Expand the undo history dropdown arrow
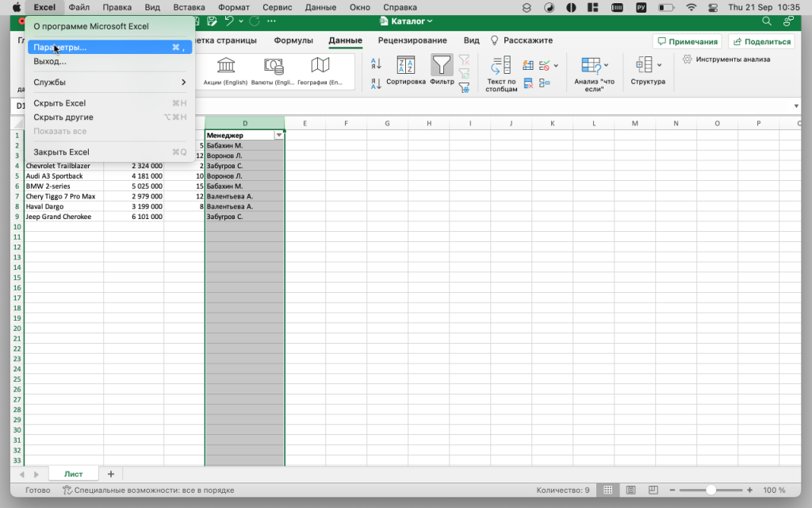The image size is (812, 508). click(241, 21)
